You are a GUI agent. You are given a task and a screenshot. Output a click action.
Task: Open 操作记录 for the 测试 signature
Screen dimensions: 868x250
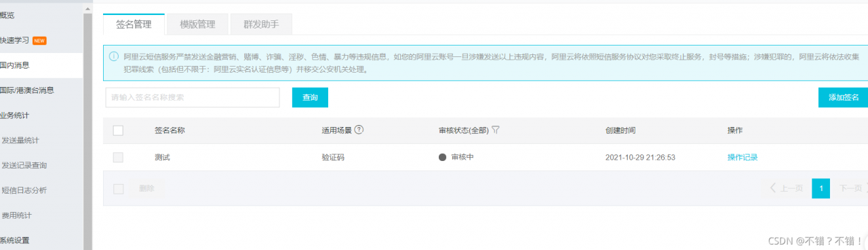pos(743,157)
